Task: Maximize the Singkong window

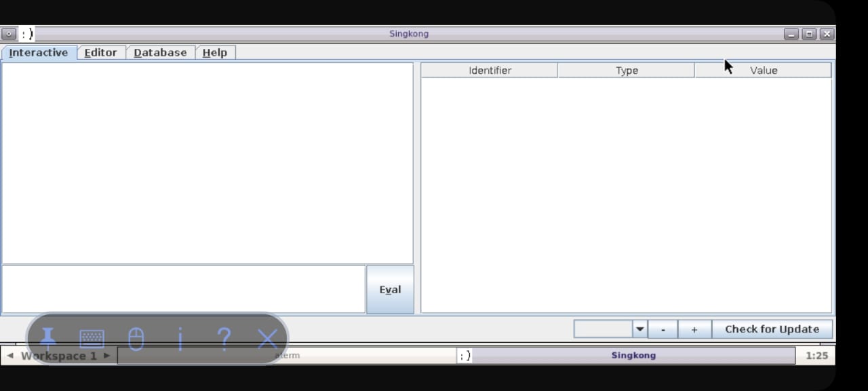Action: coord(809,33)
